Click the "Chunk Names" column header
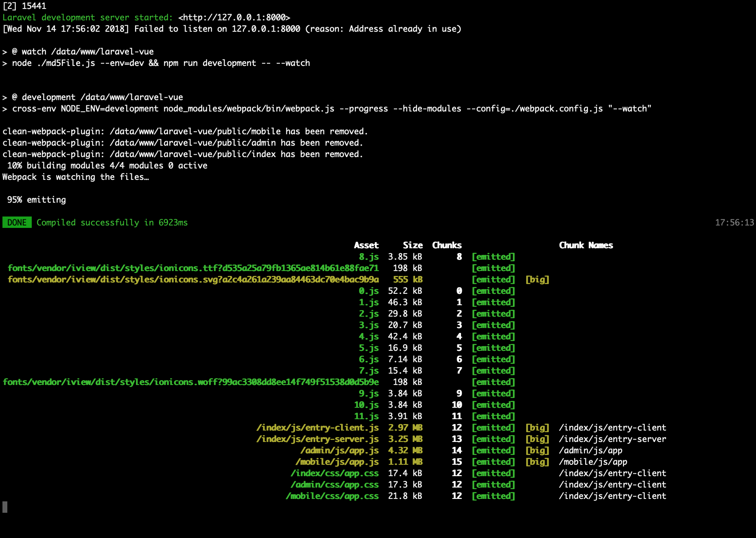 pyautogui.click(x=586, y=245)
